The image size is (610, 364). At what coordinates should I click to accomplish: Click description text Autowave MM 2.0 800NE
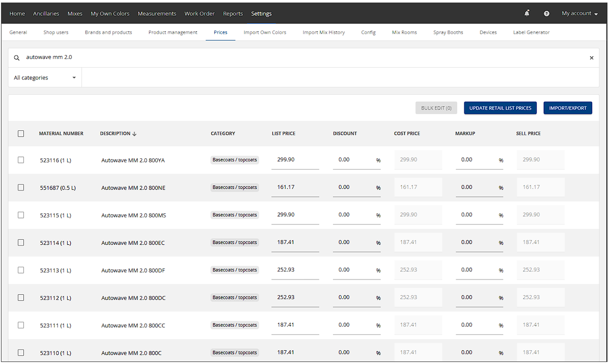[133, 188]
